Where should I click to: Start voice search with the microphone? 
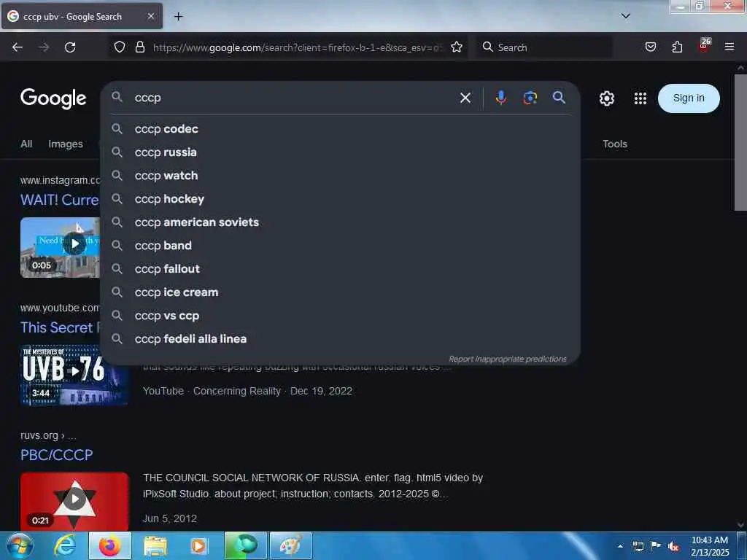(x=500, y=98)
